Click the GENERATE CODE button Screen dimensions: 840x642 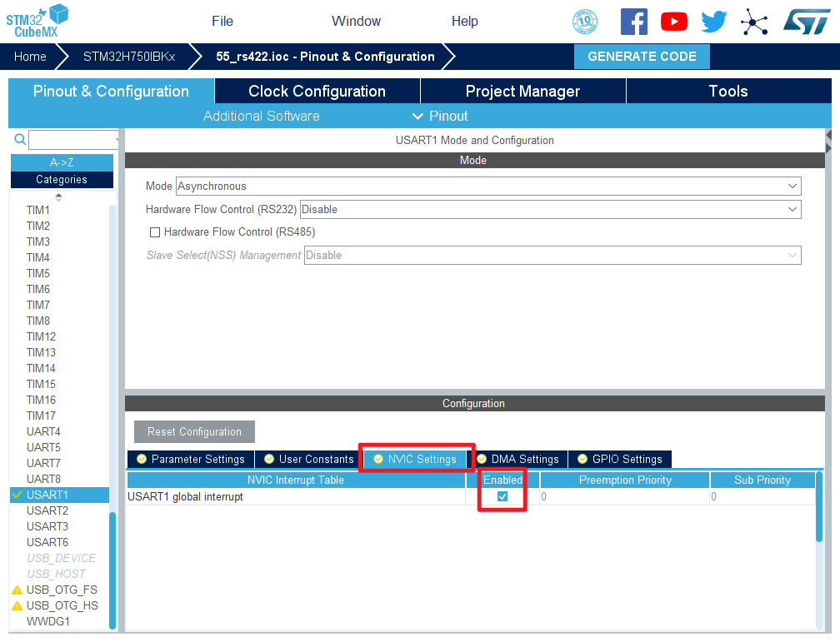(x=642, y=57)
